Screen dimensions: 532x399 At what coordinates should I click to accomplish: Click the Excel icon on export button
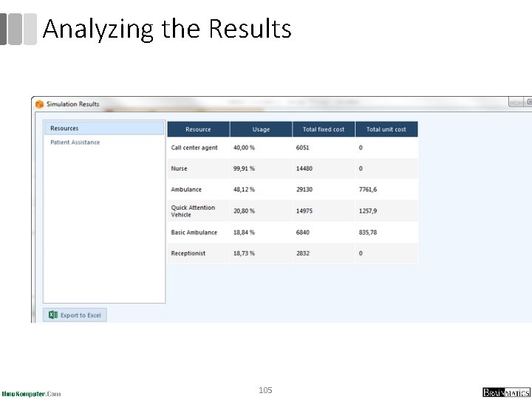(53, 315)
